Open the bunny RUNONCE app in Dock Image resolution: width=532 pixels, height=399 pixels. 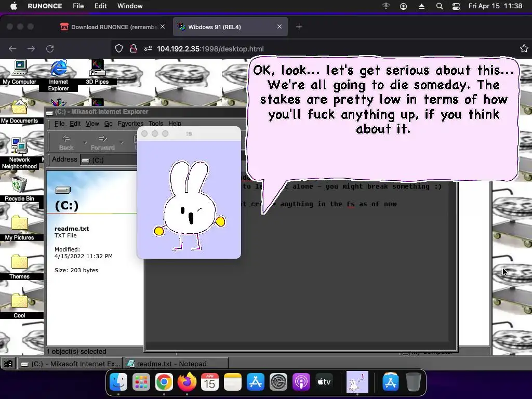[357, 382]
